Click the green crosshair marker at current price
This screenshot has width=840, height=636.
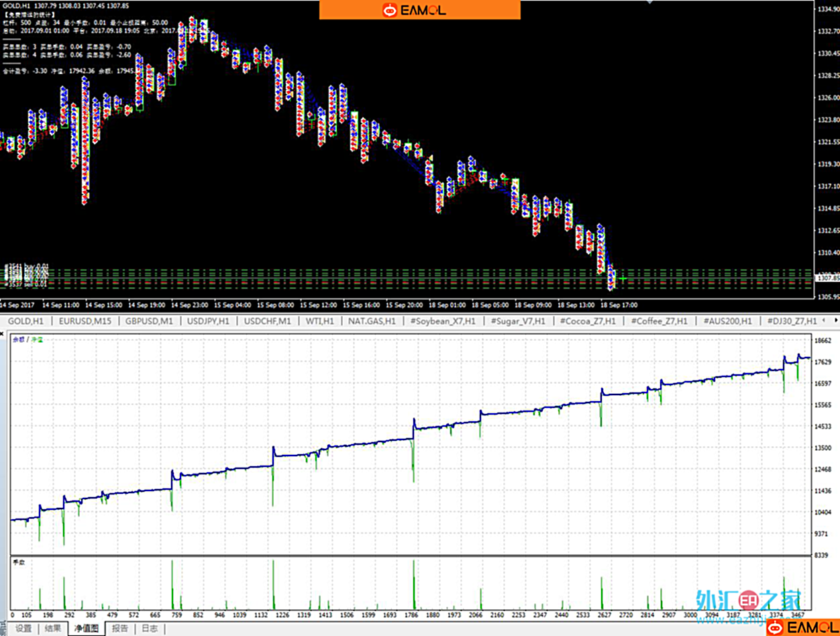pos(623,278)
